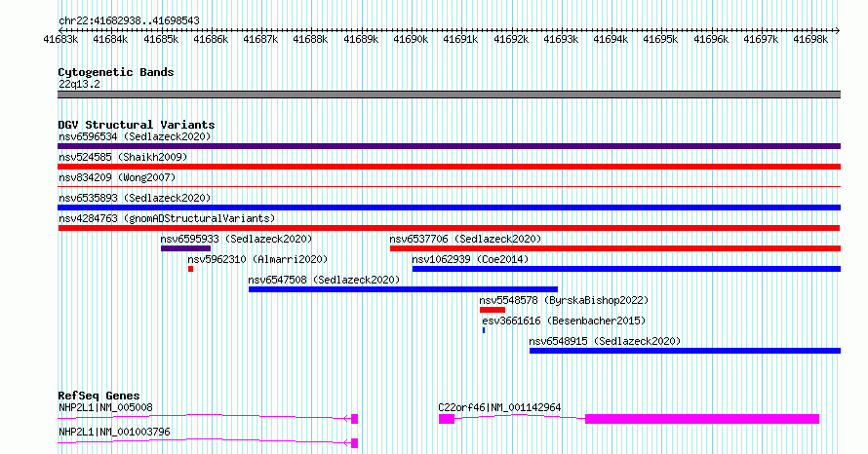Image resolution: width=868 pixels, height=454 pixels.
Task: Click label nsv5962310 (Almarri2020)
Action: (257, 259)
